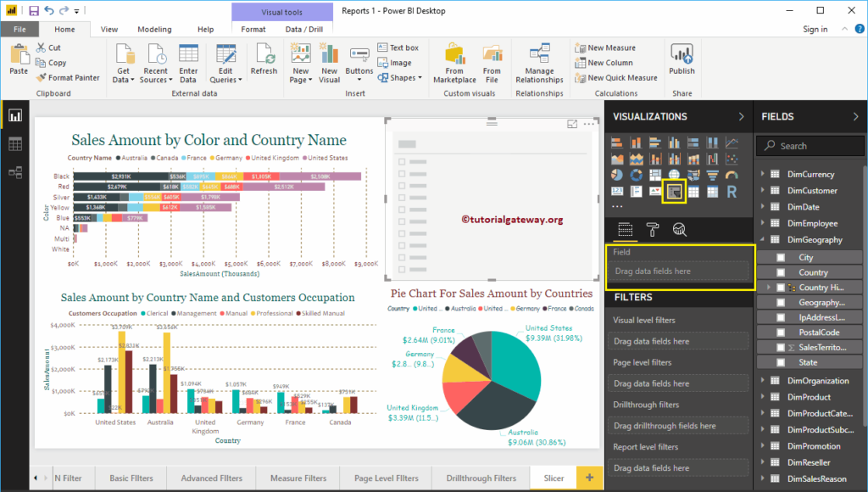868x492 pixels.
Task: Select the Slicer visualization icon
Action: (674, 192)
